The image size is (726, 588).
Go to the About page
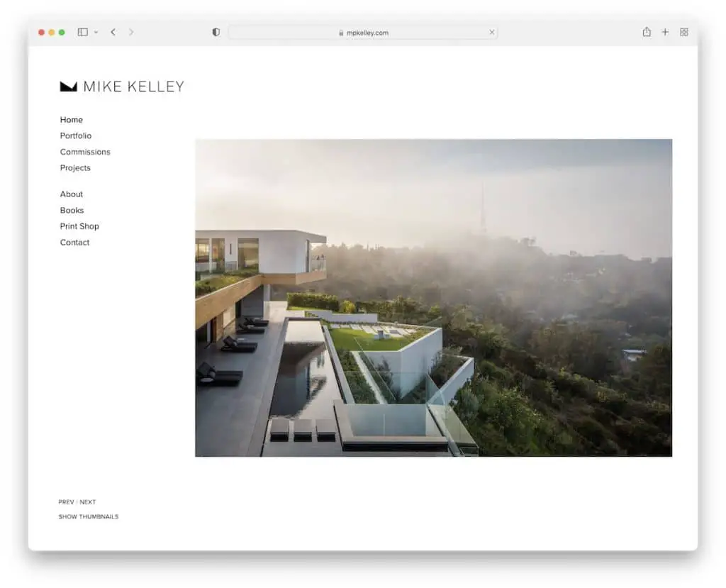click(x=72, y=194)
